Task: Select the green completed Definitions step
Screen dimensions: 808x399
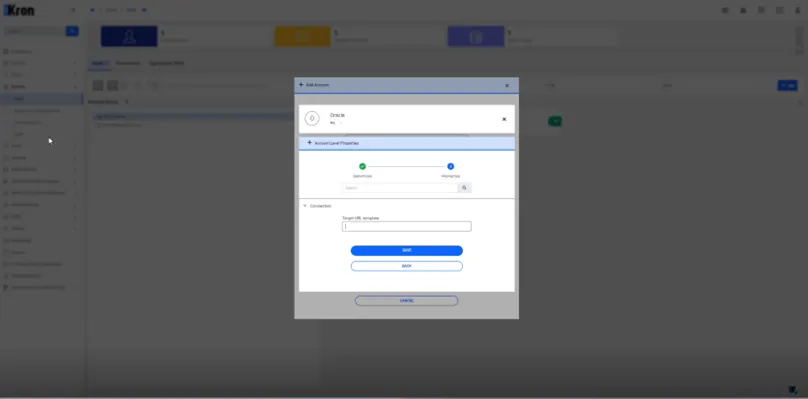Action: click(362, 167)
